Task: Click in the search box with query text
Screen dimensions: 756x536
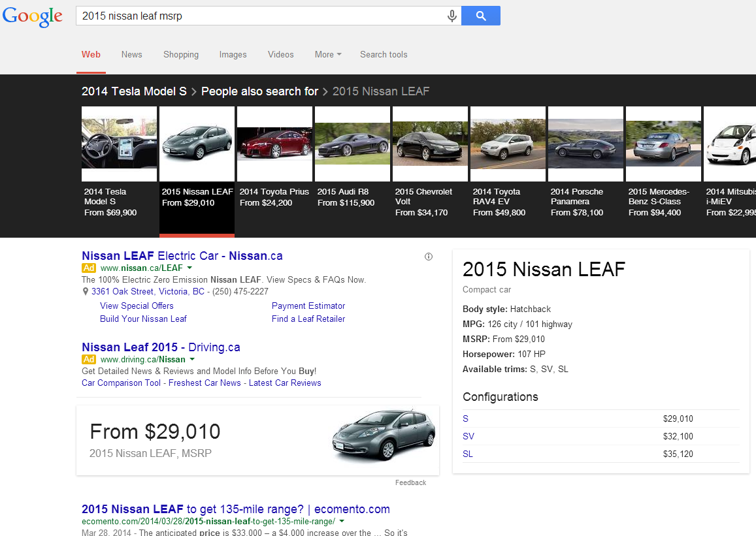Action: (261, 16)
